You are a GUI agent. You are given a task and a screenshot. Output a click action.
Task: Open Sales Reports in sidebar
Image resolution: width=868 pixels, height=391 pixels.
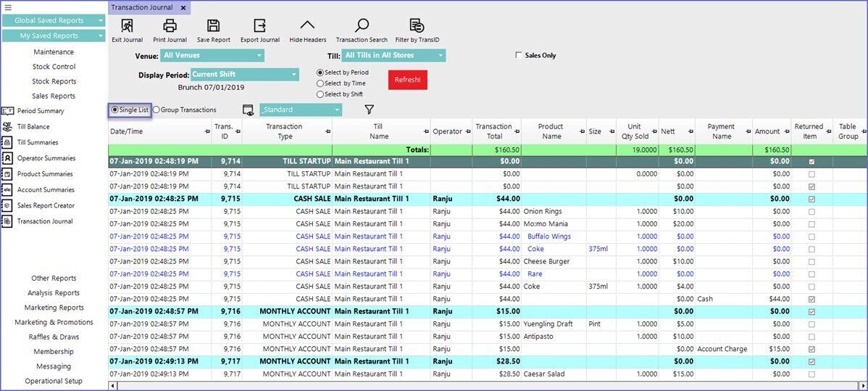53,96
